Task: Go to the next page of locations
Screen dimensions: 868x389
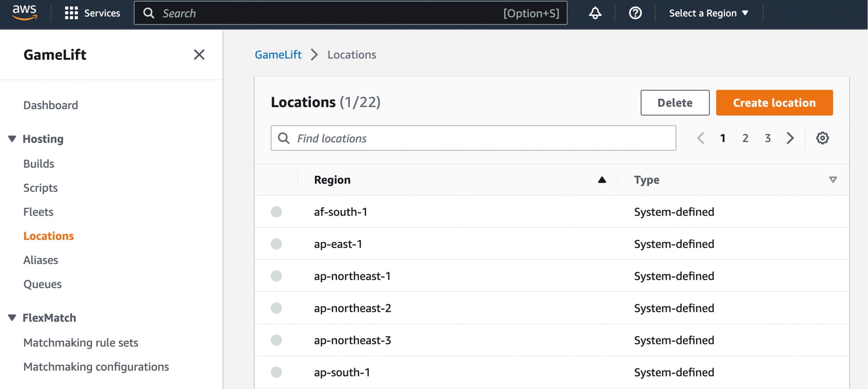Action: 790,138
